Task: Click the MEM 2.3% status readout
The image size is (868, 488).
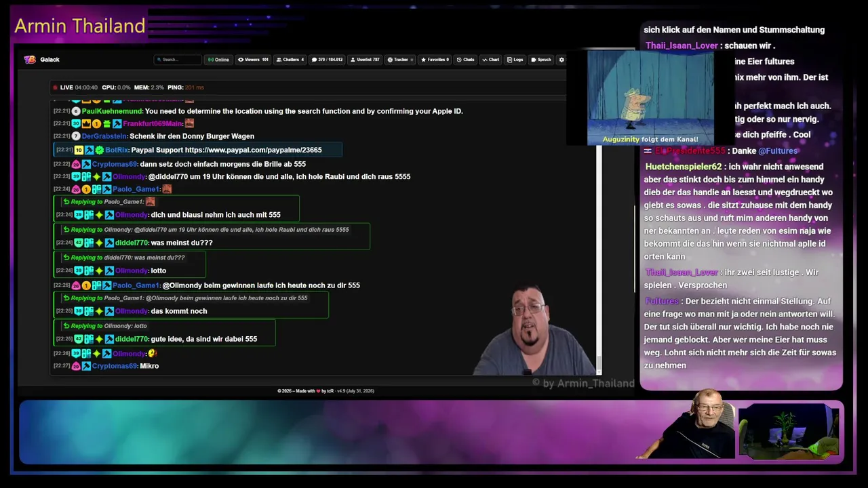Action: tap(149, 87)
